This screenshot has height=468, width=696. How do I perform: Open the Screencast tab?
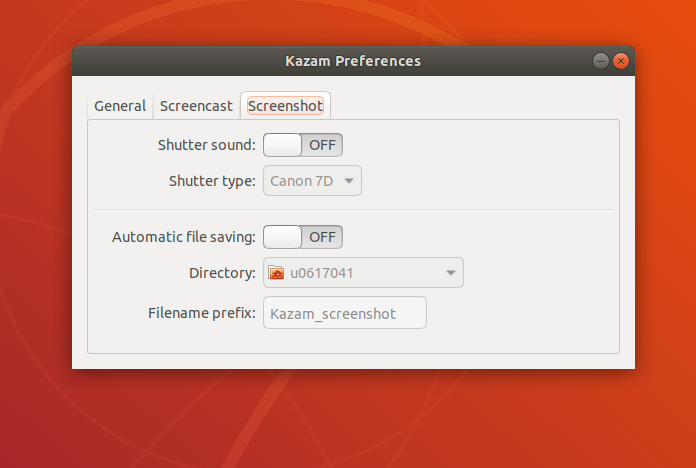(196, 106)
